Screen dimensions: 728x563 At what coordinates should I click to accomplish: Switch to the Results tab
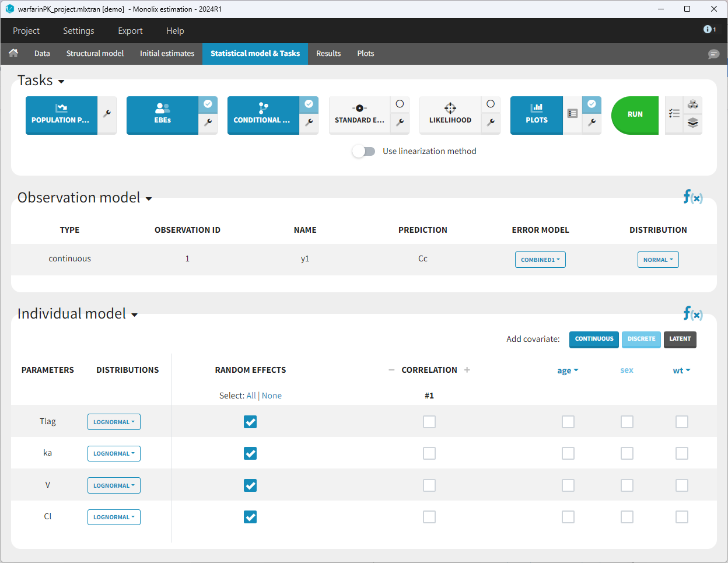[328, 54]
